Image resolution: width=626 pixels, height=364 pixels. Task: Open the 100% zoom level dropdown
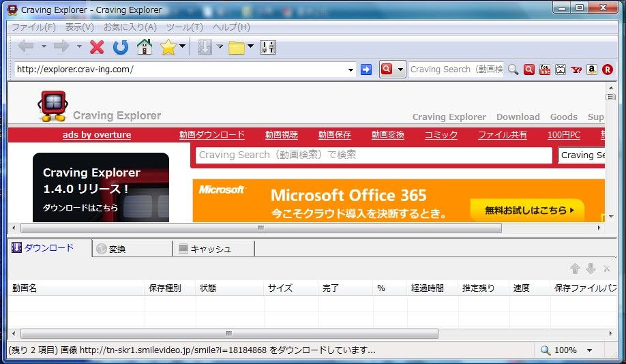point(589,350)
